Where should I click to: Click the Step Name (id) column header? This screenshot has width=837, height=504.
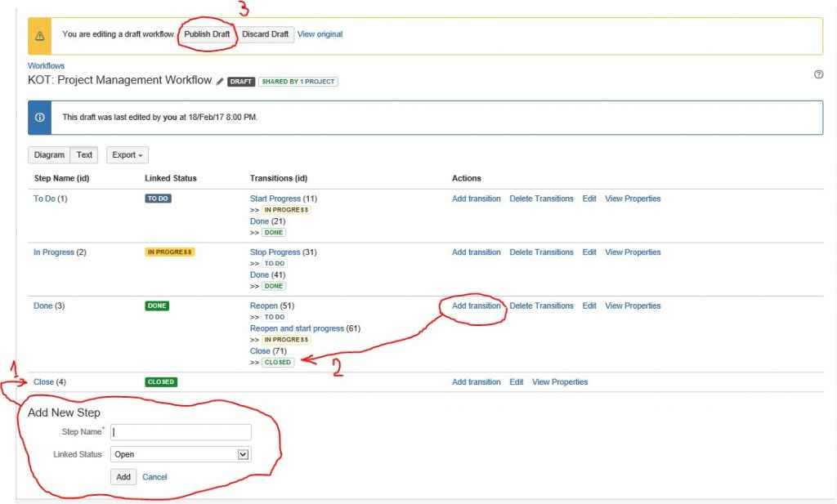click(61, 179)
